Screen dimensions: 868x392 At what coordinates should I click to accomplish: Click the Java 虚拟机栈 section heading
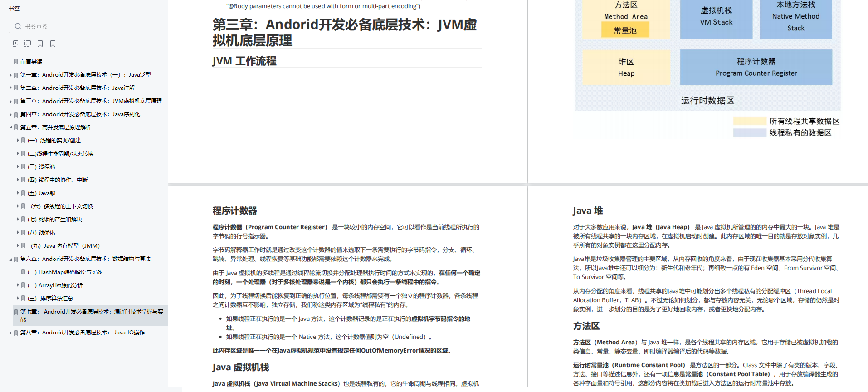[241, 367]
